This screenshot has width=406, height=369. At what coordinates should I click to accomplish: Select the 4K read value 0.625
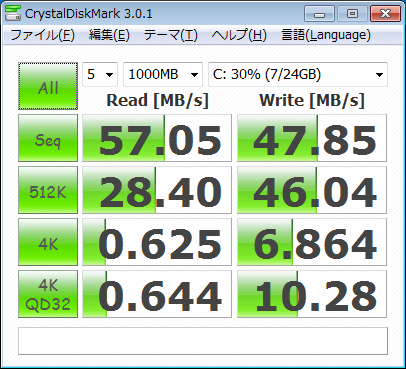click(157, 242)
